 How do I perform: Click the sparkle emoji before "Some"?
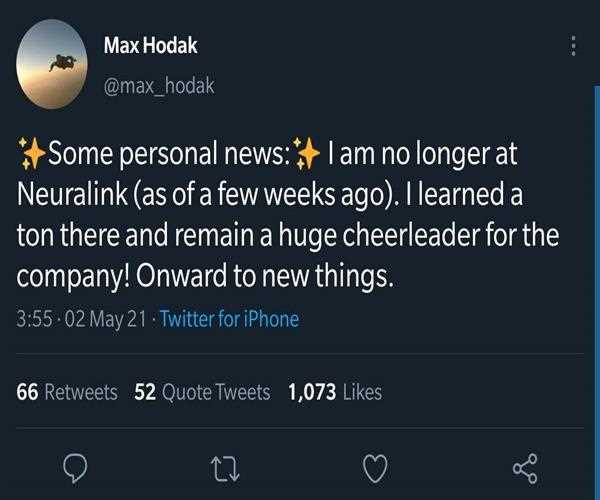pyautogui.click(x=31, y=154)
